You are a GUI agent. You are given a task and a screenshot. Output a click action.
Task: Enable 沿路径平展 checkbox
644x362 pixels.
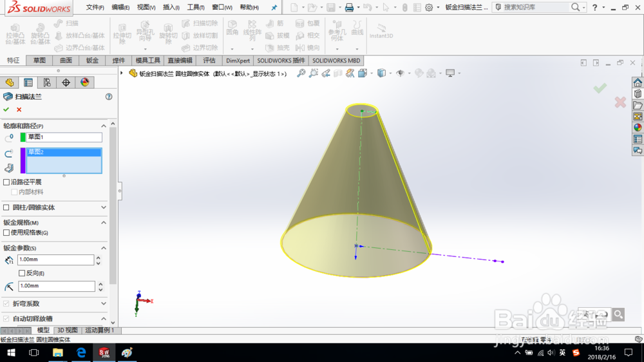6,182
